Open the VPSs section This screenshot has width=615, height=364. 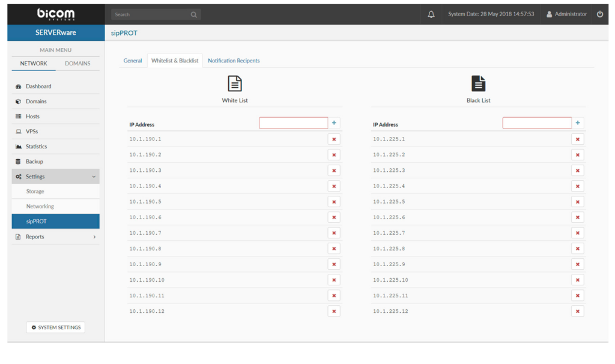pos(31,131)
